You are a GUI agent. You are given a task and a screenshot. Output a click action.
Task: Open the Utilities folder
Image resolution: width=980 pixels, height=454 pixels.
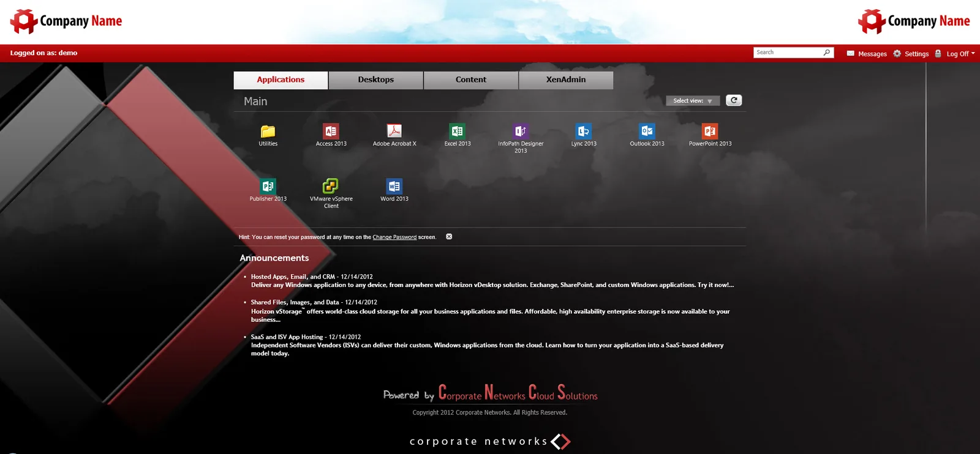tap(268, 135)
